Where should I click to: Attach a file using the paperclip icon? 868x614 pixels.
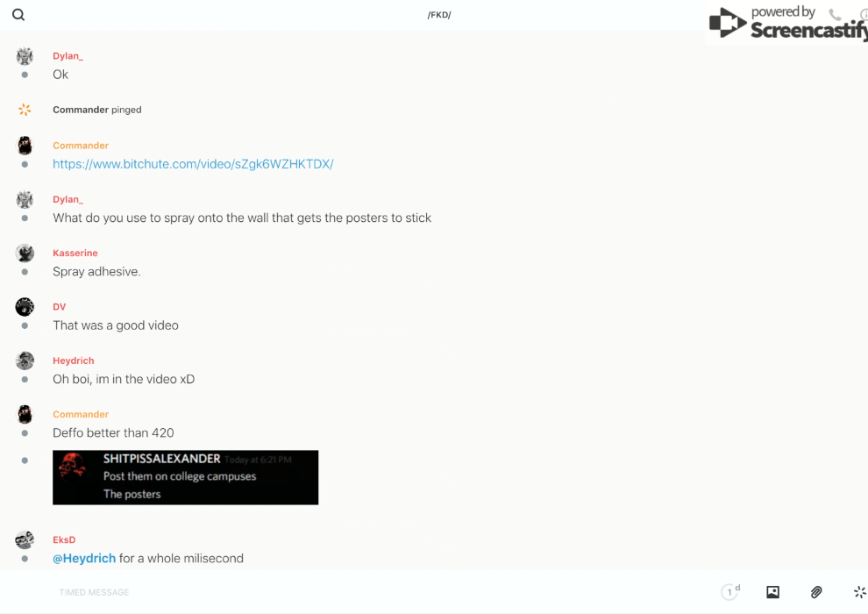(816, 592)
